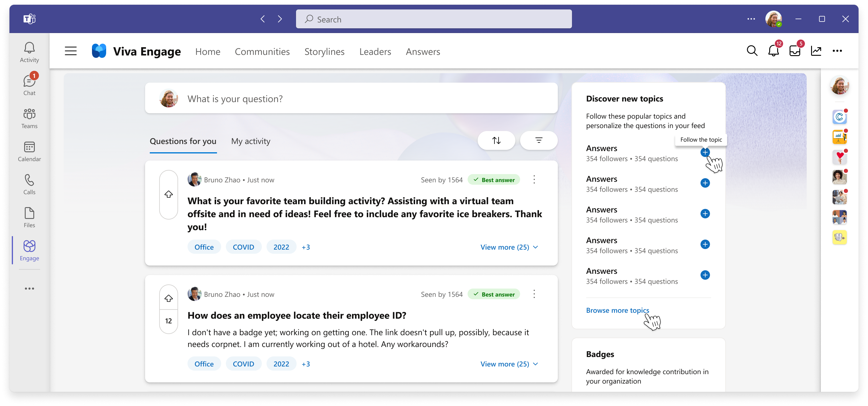Select the My activity tab
The width and height of the screenshot is (868, 406).
coord(250,141)
